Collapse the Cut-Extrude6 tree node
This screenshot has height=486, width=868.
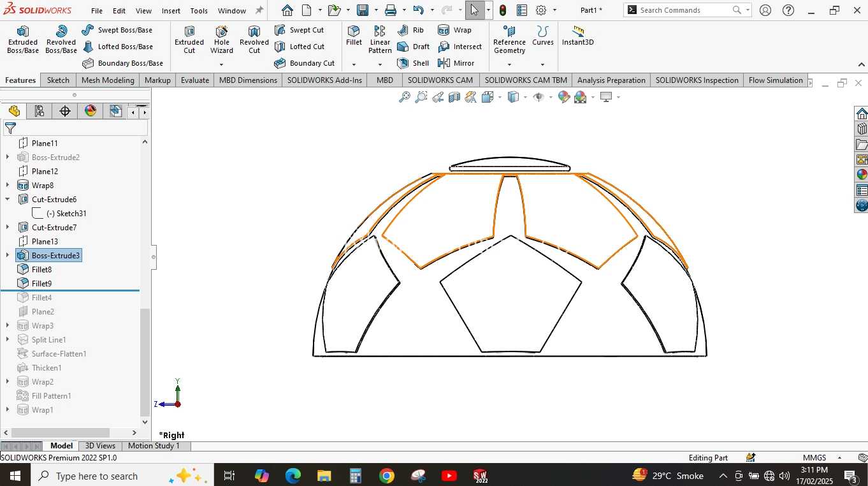(8, 199)
